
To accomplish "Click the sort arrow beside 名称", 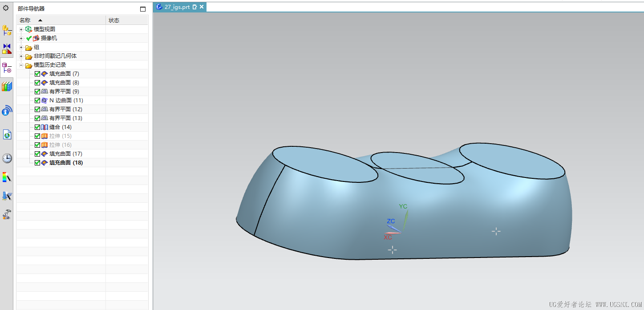I will pos(40,20).
